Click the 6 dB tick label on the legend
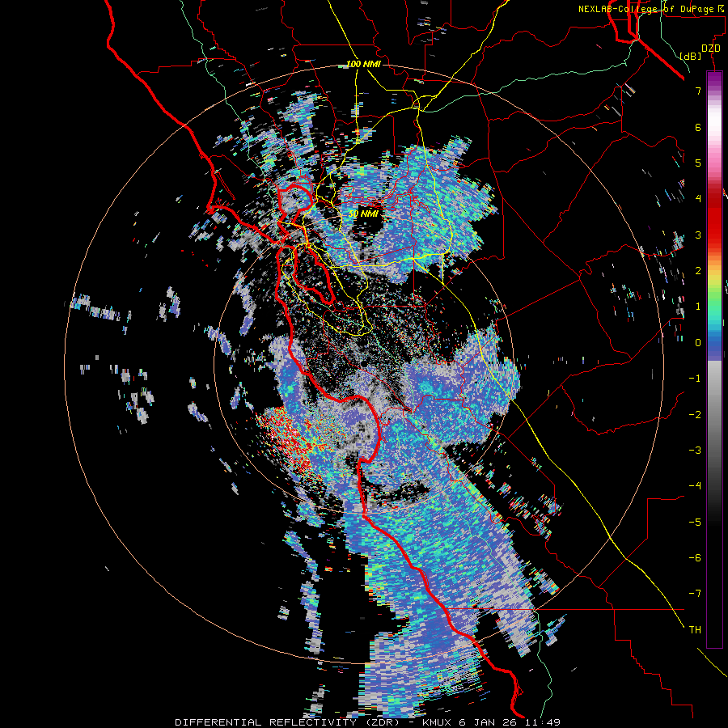Image resolution: width=728 pixels, height=728 pixels. [x=698, y=127]
